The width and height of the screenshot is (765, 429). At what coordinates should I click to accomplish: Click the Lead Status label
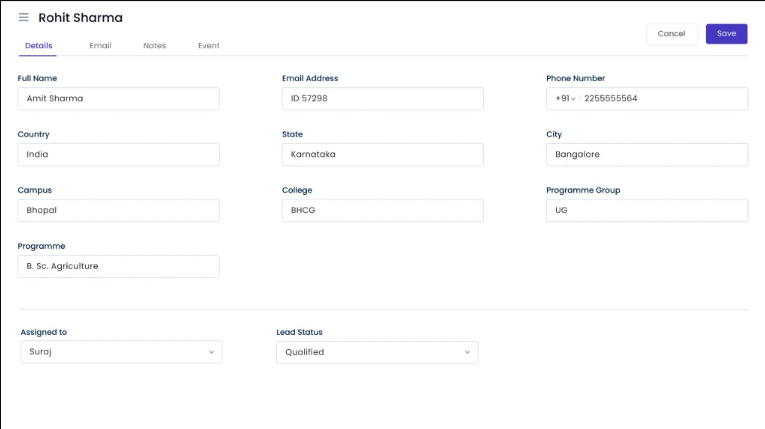299,332
